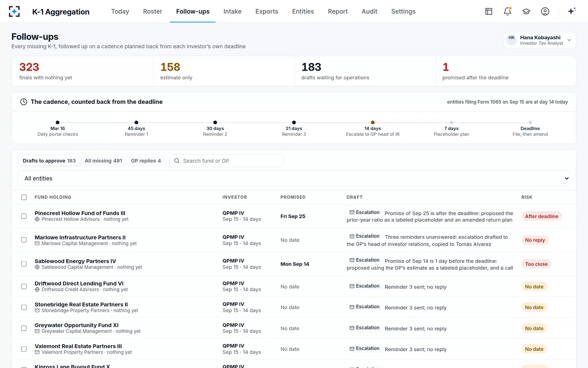
Task: Check the Valemont Real Estate Partners III row
Action: point(24,349)
